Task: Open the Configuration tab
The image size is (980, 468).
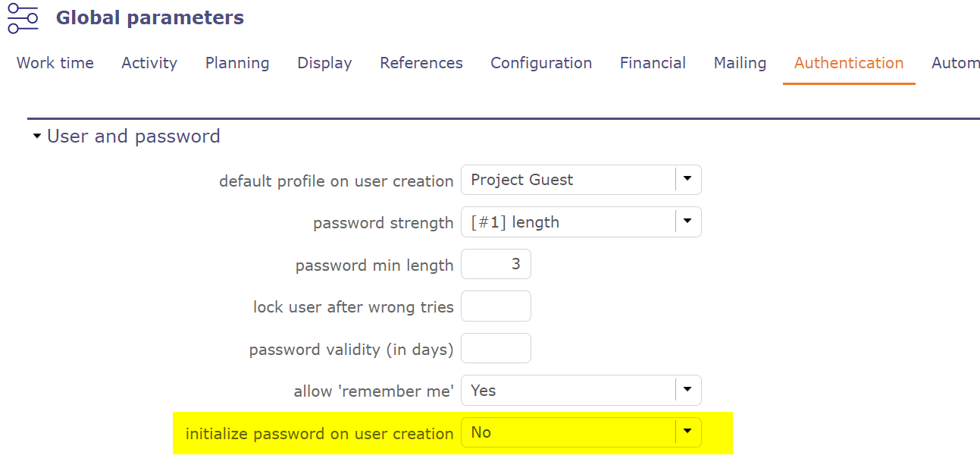Action: click(541, 63)
